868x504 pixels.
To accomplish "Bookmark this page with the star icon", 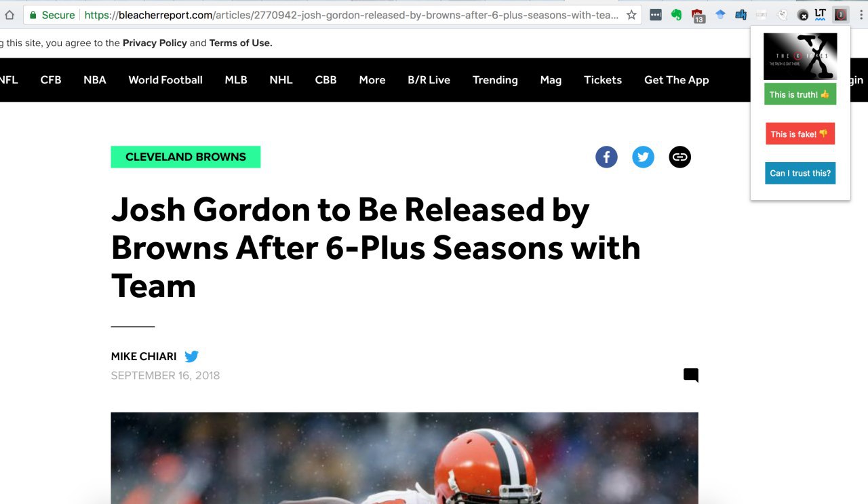I will pyautogui.click(x=631, y=15).
